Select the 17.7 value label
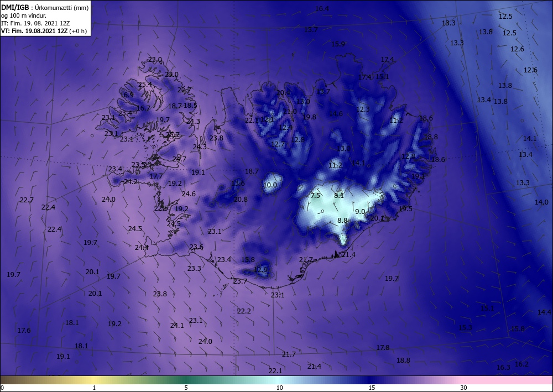The width and height of the screenshot is (553, 392). [156, 176]
